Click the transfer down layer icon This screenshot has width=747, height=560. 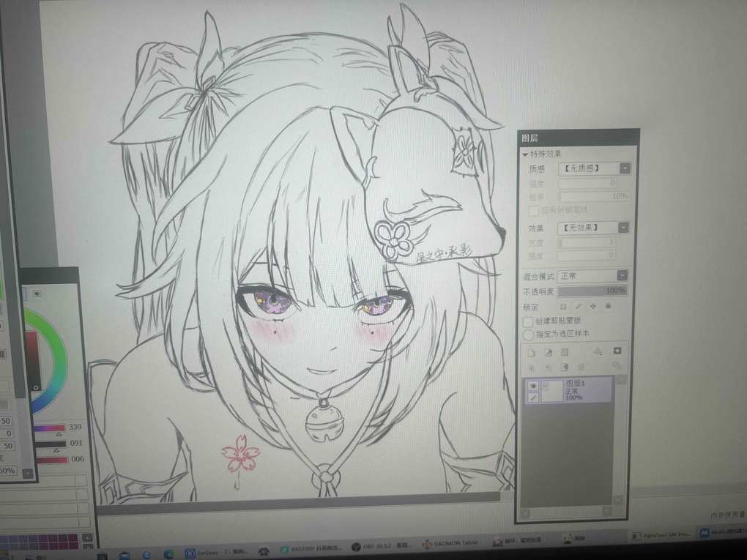pyautogui.click(x=598, y=351)
